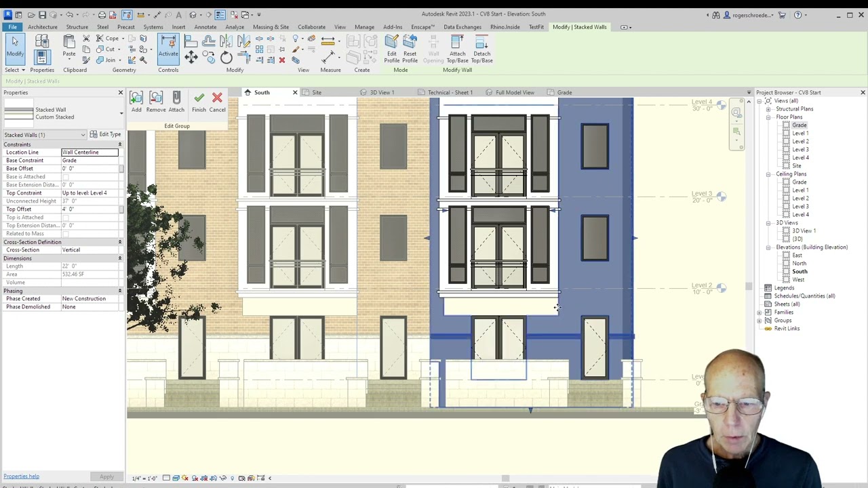This screenshot has width=868, height=488.
Task: Click the Location Line value field
Action: (x=90, y=152)
